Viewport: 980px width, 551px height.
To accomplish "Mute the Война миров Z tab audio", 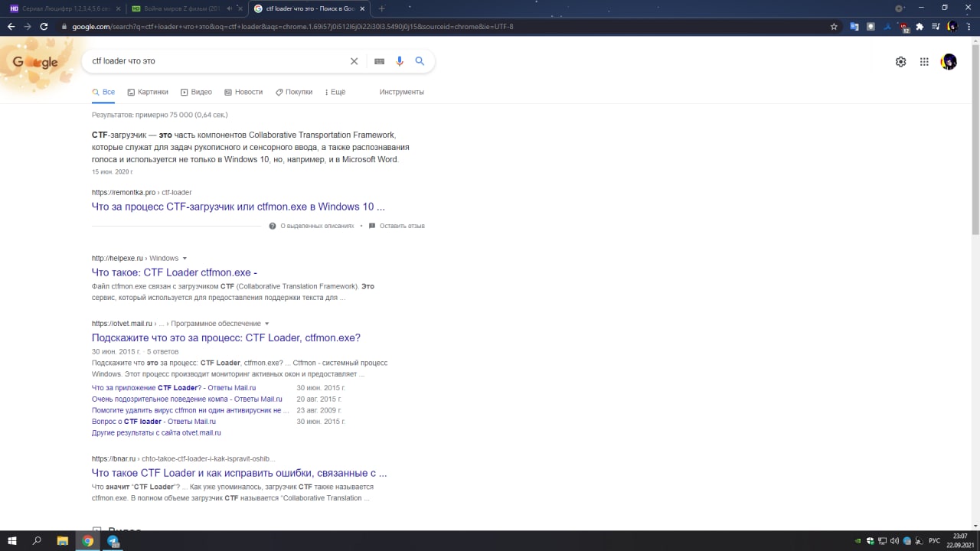I will (230, 8).
